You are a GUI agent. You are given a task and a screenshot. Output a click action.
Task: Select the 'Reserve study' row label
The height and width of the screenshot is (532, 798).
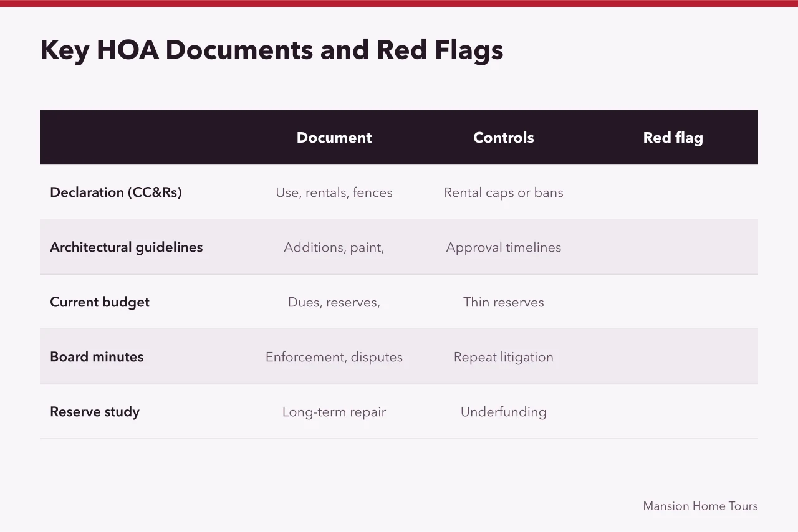pyautogui.click(x=95, y=412)
